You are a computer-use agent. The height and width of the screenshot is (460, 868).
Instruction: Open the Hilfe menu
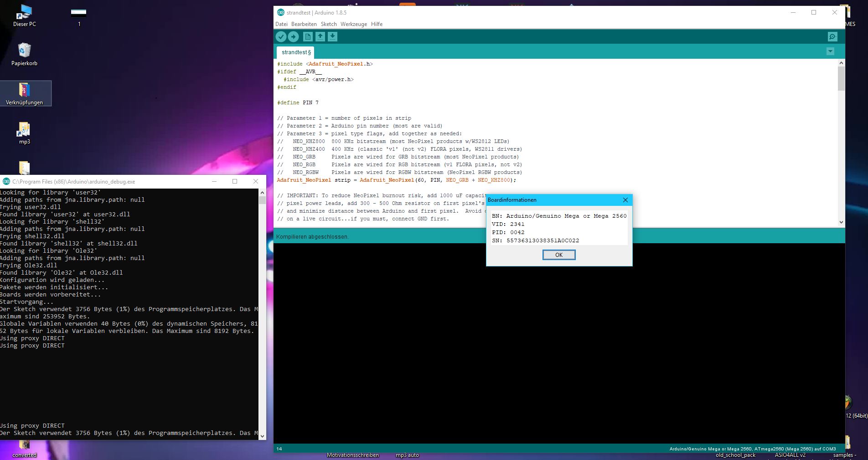(377, 24)
